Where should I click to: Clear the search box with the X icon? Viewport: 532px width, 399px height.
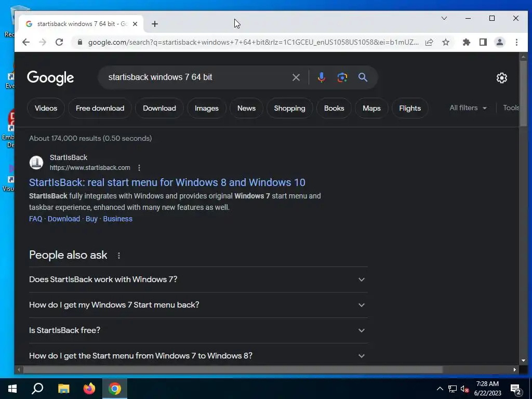pyautogui.click(x=296, y=77)
